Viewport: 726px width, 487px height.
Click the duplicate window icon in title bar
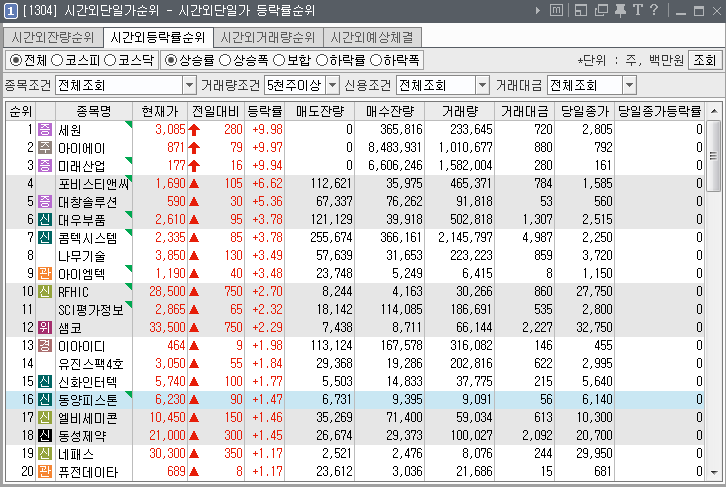tap(601, 10)
